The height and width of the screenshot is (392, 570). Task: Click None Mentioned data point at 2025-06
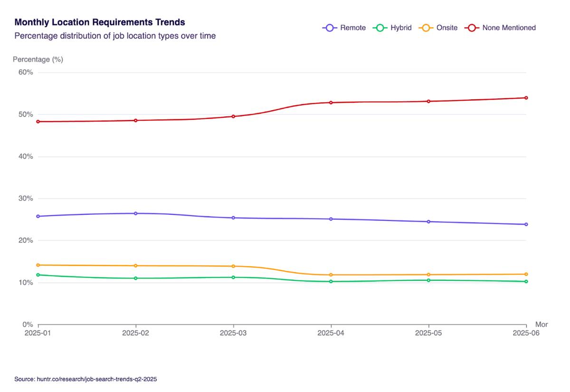(x=526, y=98)
